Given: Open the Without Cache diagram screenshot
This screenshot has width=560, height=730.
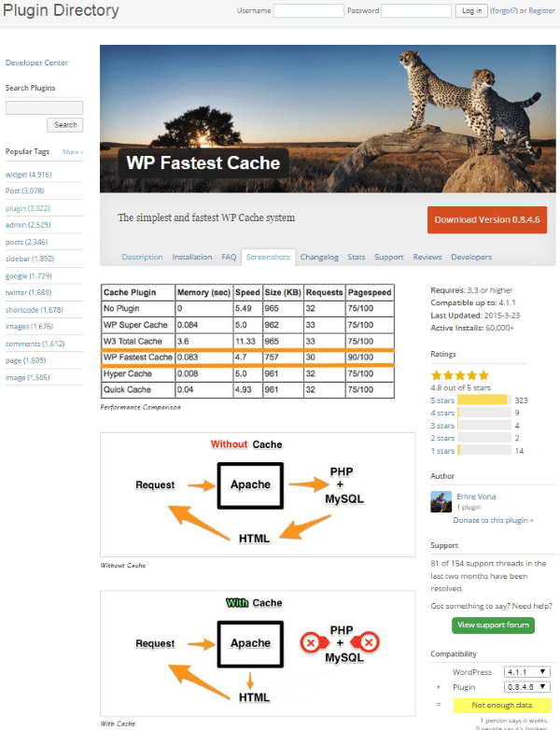Looking at the screenshot, I should click(x=258, y=495).
